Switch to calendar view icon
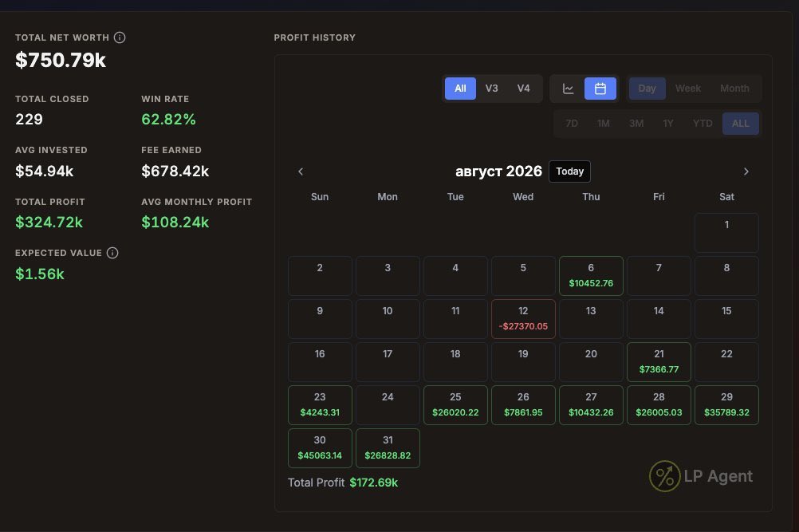Viewport: 799px width, 532px height. 600,89
